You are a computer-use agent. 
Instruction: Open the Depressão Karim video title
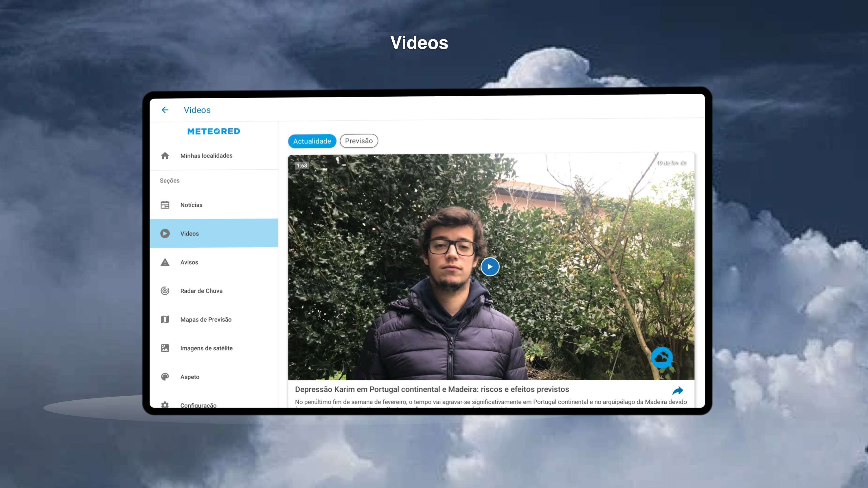point(432,389)
